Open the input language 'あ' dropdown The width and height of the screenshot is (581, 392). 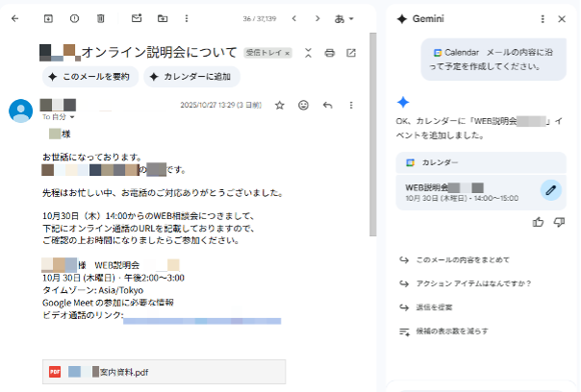pyautogui.click(x=343, y=18)
